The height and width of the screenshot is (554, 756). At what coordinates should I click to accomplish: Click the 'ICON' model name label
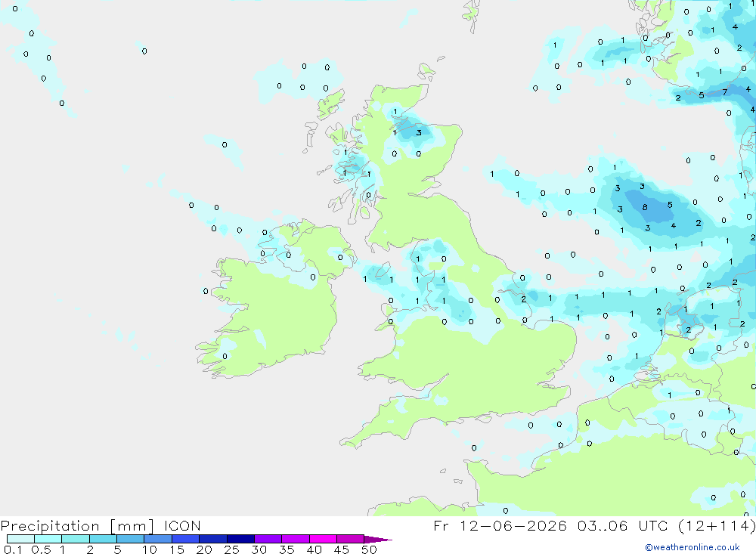pos(182,525)
